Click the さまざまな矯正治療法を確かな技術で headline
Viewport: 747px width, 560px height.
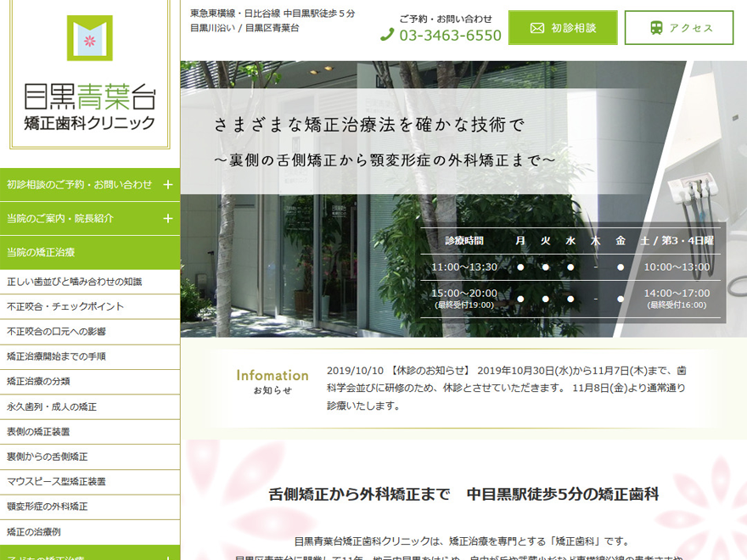[x=369, y=126]
